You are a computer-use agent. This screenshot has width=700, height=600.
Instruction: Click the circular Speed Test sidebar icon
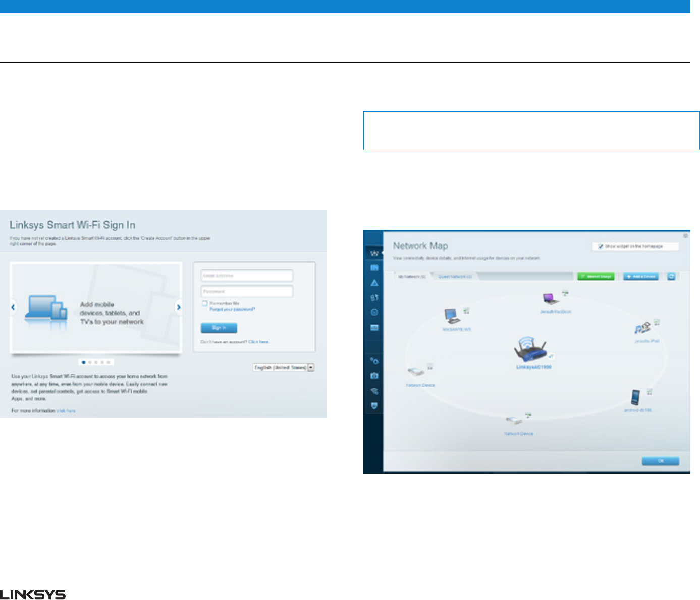[374, 312]
